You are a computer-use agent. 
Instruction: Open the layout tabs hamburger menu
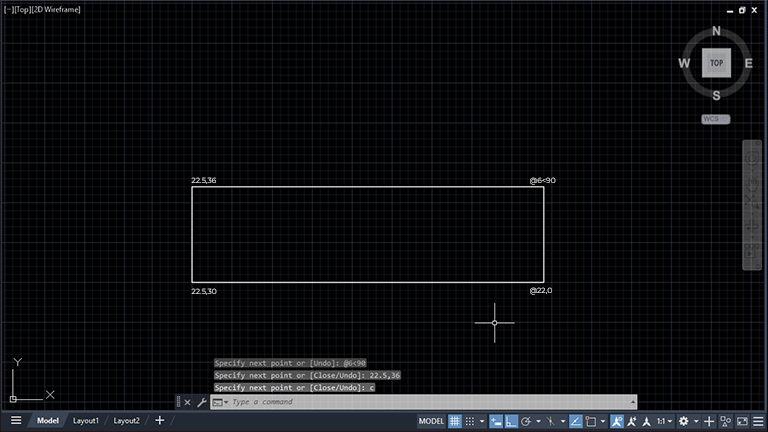click(16, 420)
